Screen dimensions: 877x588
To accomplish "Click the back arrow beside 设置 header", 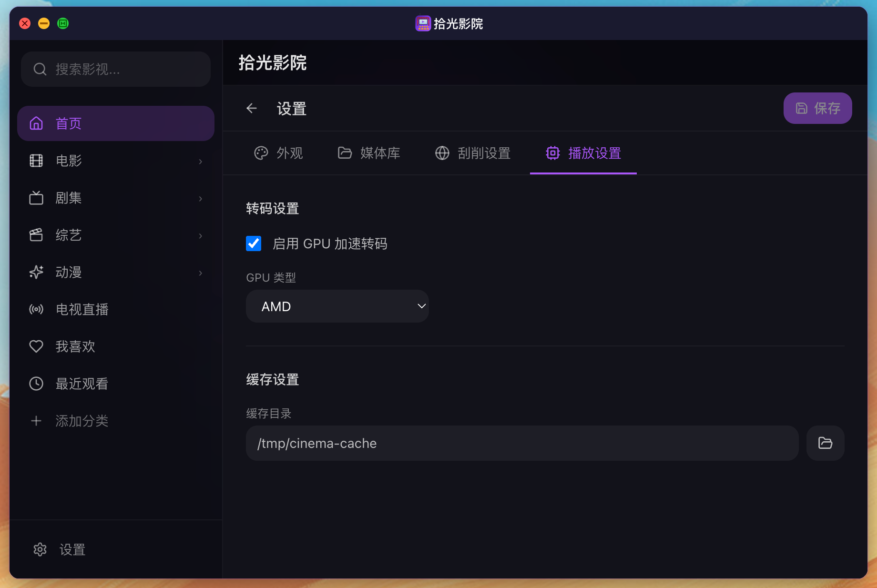I will (252, 109).
